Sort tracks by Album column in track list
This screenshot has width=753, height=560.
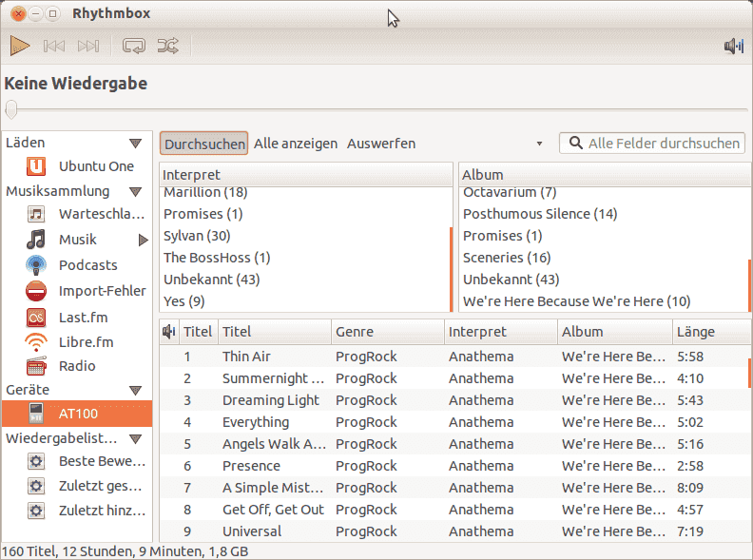tap(615, 332)
